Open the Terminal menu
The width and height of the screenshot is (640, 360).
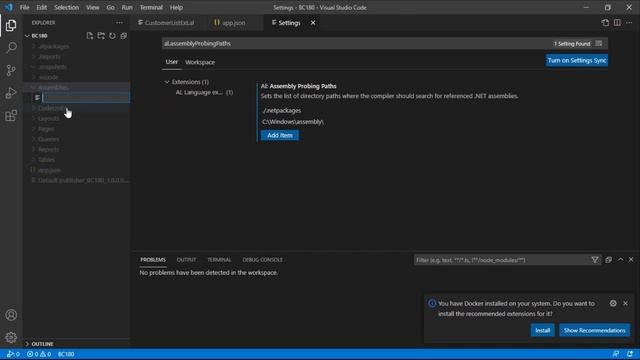[151, 7]
